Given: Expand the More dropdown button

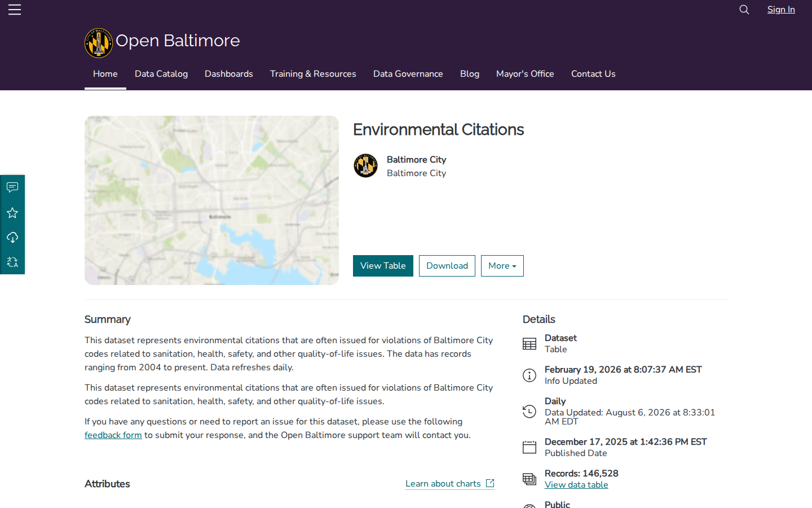Looking at the screenshot, I should [x=502, y=266].
